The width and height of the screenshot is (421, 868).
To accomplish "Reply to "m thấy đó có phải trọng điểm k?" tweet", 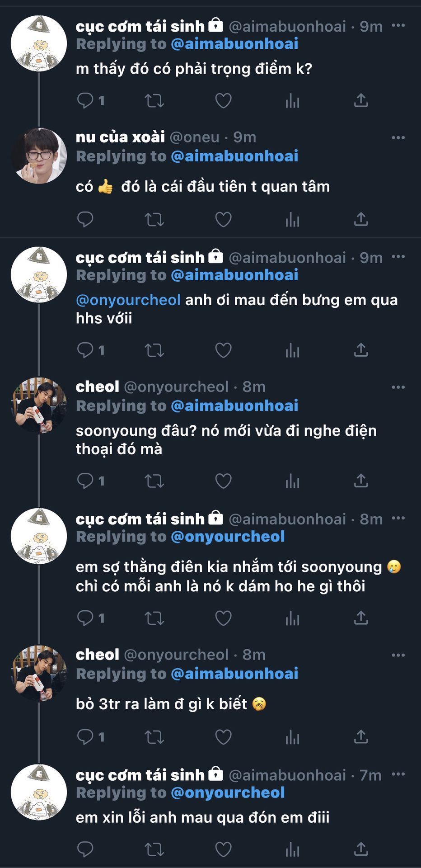I will pyautogui.click(x=85, y=100).
